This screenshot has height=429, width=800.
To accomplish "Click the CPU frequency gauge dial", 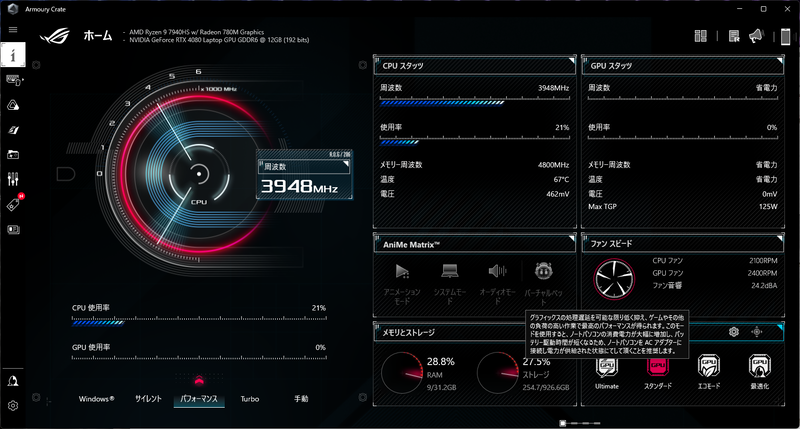I will tap(199, 174).
